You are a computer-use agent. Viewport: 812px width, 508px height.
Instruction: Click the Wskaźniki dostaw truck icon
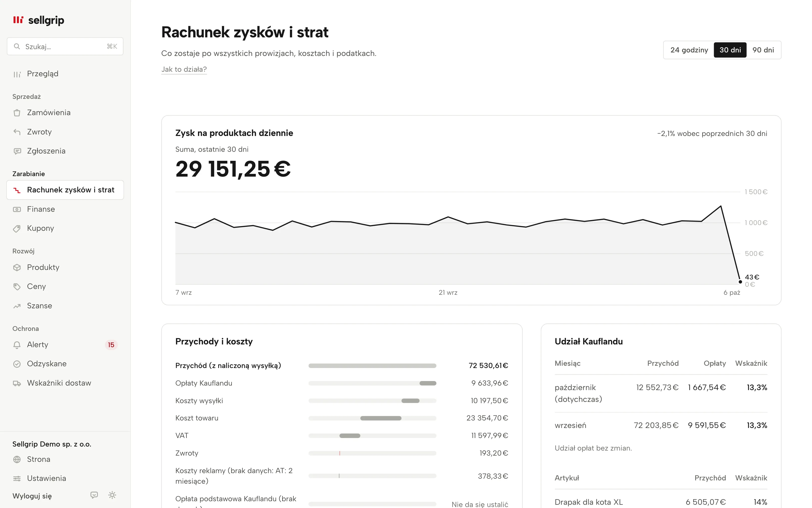click(17, 383)
